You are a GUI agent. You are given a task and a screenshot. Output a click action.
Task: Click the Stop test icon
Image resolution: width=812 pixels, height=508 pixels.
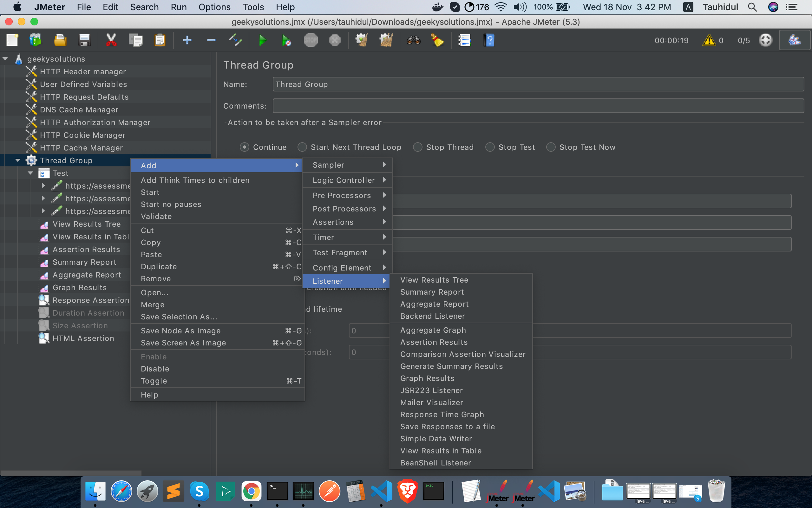click(311, 40)
